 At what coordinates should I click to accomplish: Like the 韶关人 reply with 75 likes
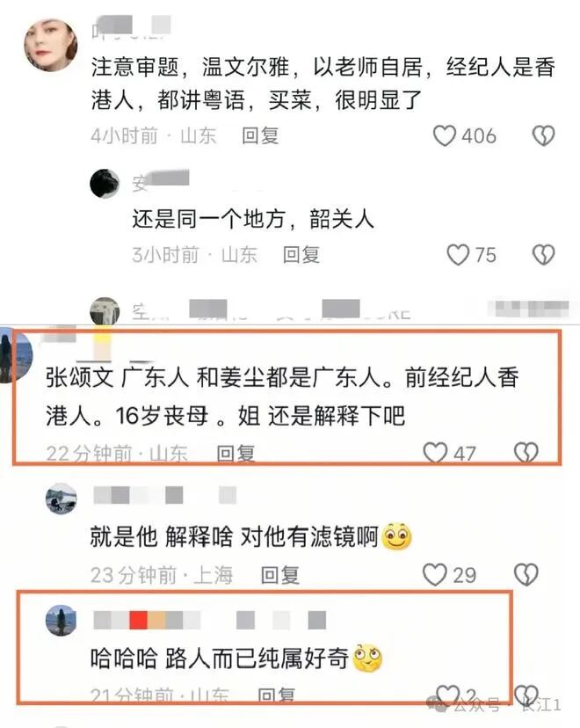point(458,255)
